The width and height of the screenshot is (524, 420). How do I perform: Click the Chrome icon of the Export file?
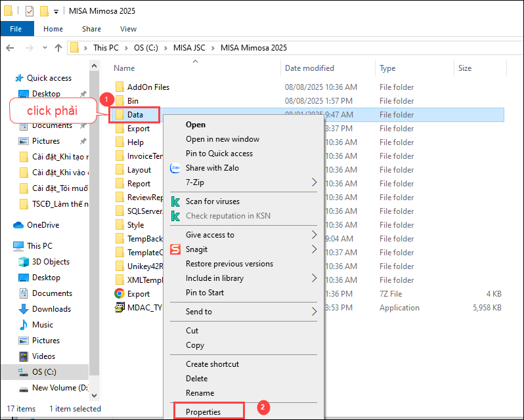(x=120, y=293)
